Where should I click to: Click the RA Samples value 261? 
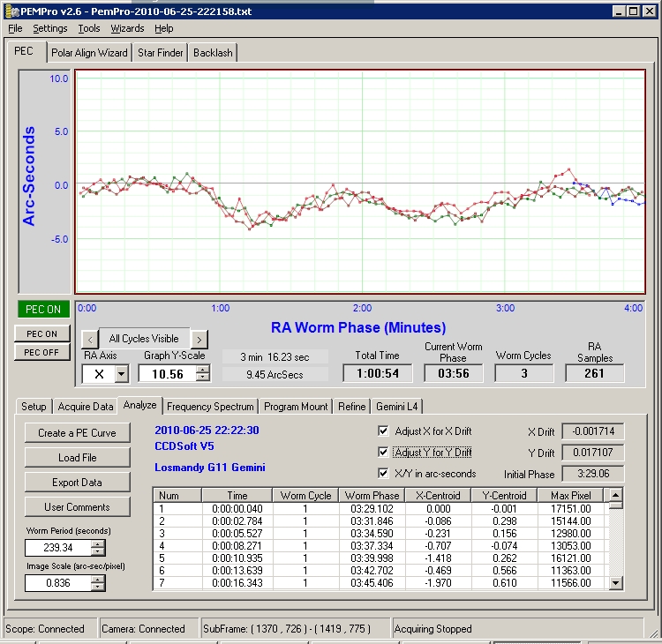pos(594,373)
